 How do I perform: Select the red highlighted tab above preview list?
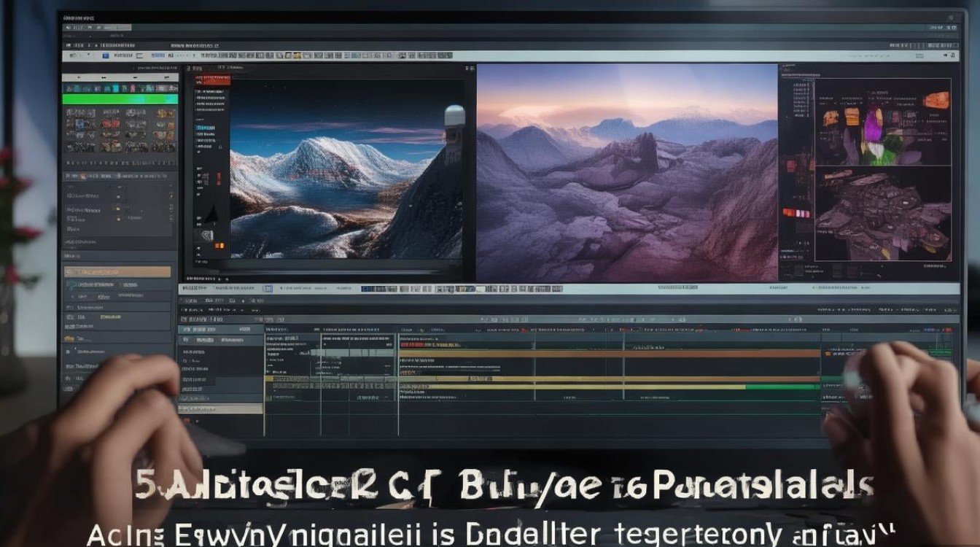tap(213, 80)
